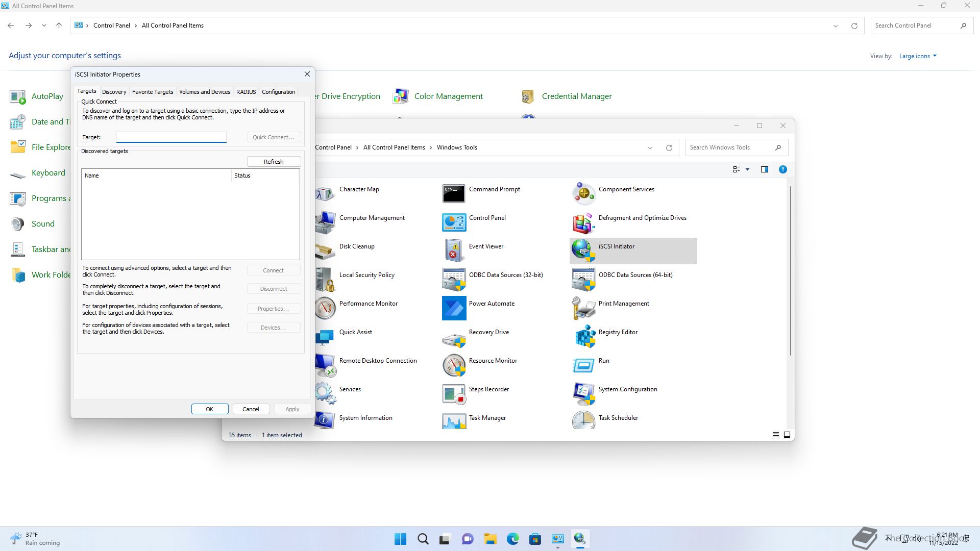This screenshot has width=980, height=551.
Task: Expand the View by Large icons dropdown
Action: [918, 56]
